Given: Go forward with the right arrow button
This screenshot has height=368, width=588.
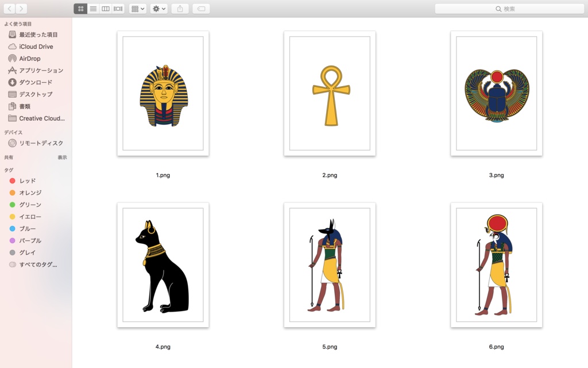Looking at the screenshot, I should [x=21, y=9].
